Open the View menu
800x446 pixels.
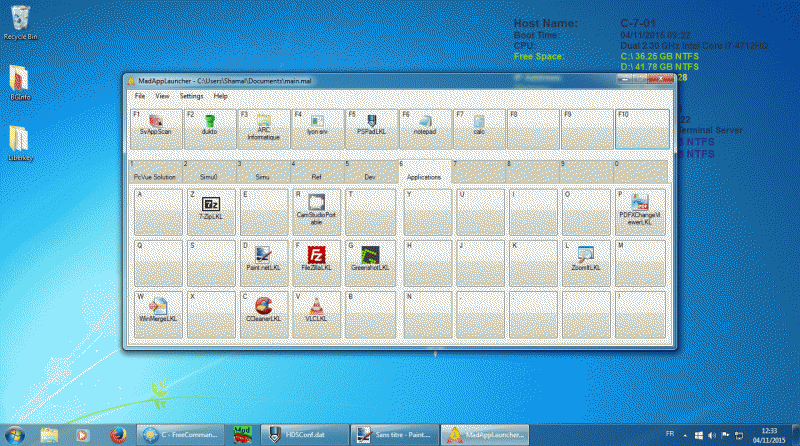[x=162, y=96]
